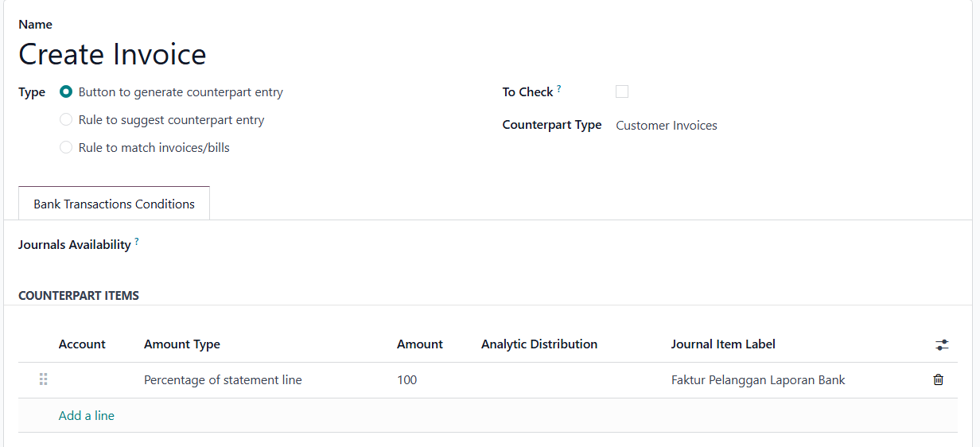The width and height of the screenshot is (980, 447).
Task: Click the empty Analytic Distribution cell
Action: pyautogui.click(x=571, y=380)
